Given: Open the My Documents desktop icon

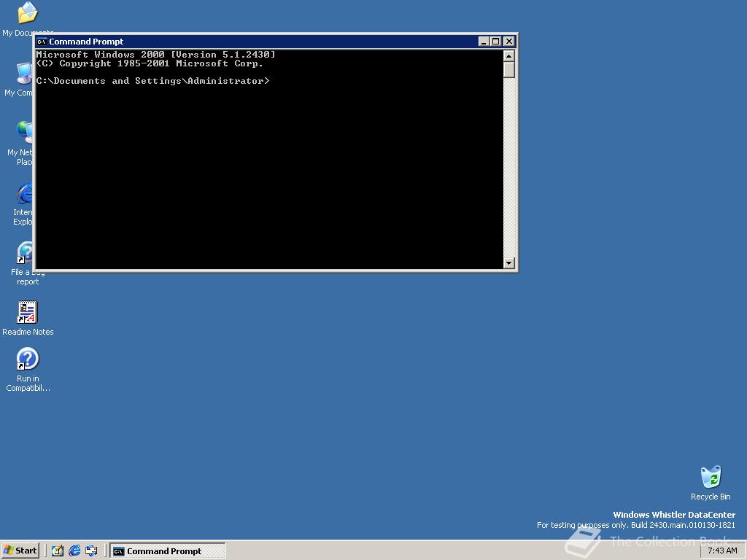Looking at the screenshot, I should tap(27, 13).
